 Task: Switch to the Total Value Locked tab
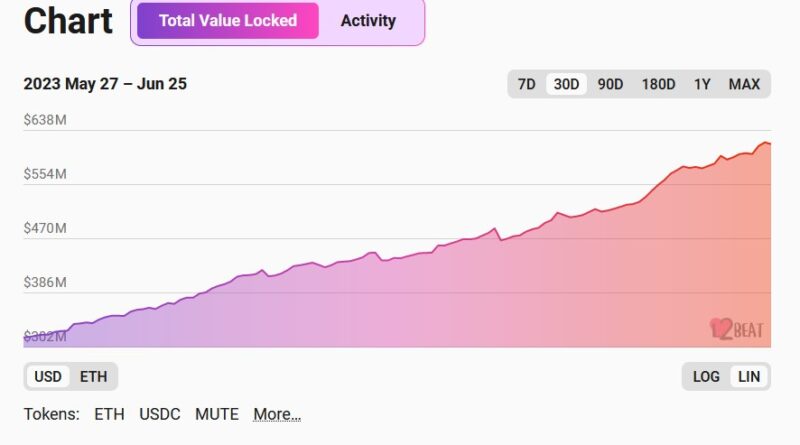(x=228, y=21)
